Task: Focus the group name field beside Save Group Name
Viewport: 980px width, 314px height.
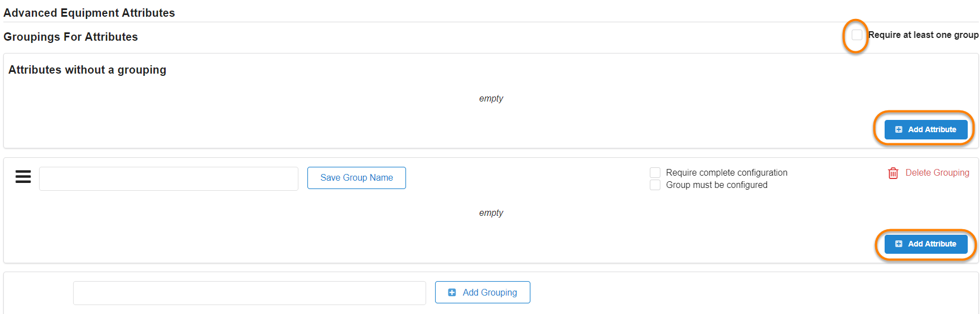Action: (x=168, y=178)
